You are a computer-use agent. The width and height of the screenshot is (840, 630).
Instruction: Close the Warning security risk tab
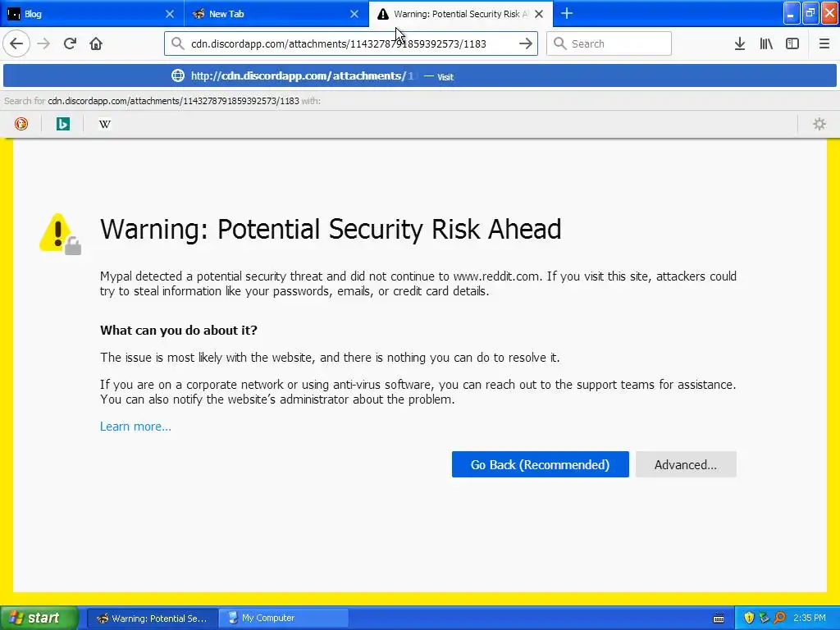pyautogui.click(x=539, y=14)
